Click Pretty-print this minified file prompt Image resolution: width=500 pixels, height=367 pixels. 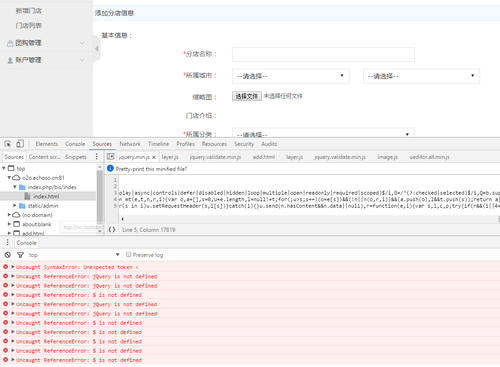pyautogui.click(x=151, y=169)
